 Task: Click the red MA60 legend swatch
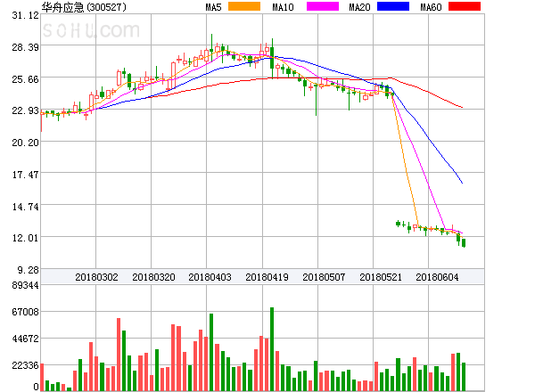pyautogui.click(x=465, y=6)
